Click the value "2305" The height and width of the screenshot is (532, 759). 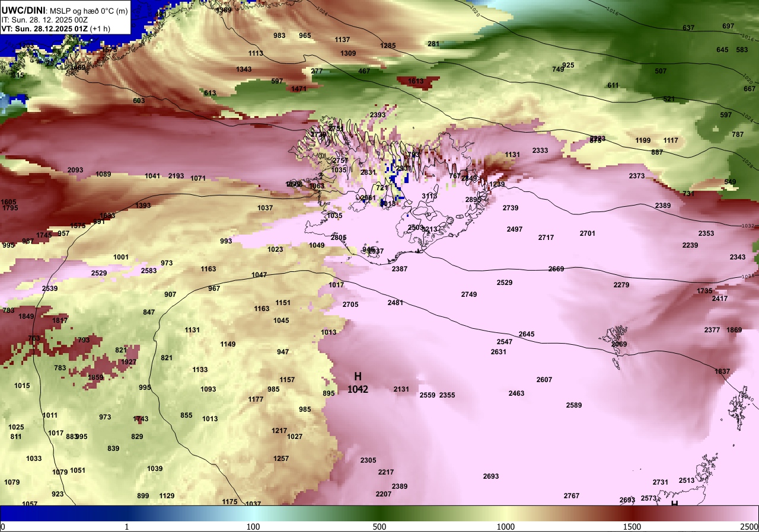368,460
